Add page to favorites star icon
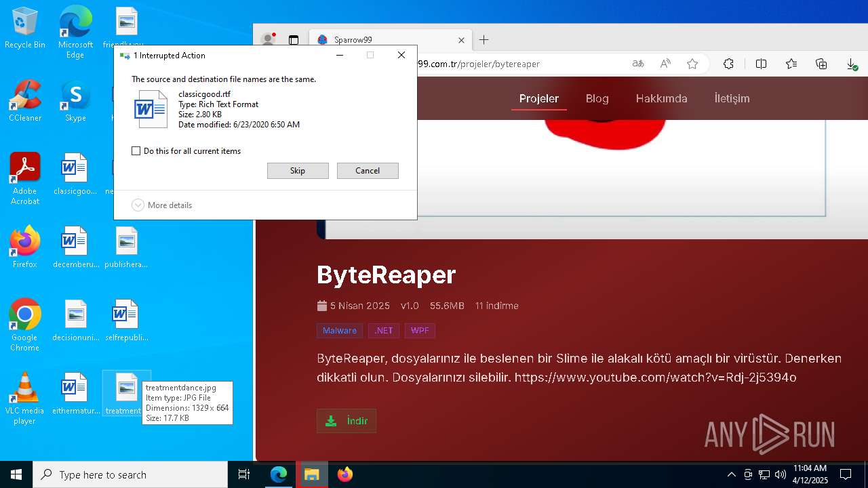This screenshot has height=488, width=868. click(692, 64)
